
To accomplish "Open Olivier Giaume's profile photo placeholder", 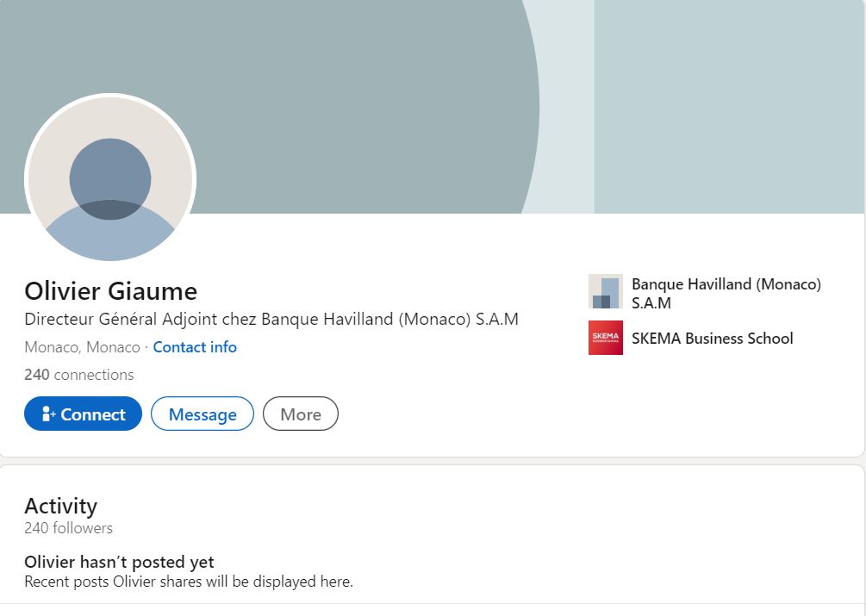I will [110, 179].
